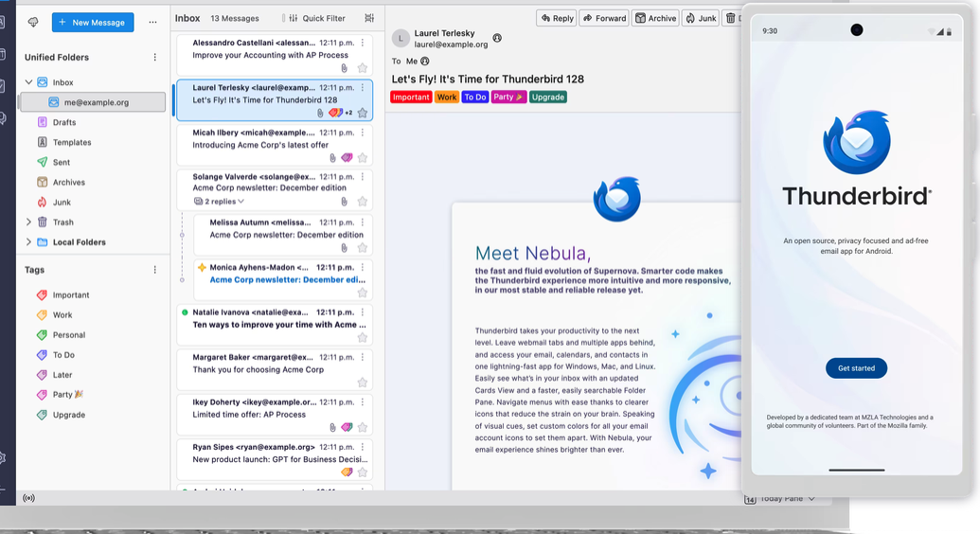This screenshot has width=980, height=534.
Task: Select the Personal tag in sidebar
Action: pos(68,335)
